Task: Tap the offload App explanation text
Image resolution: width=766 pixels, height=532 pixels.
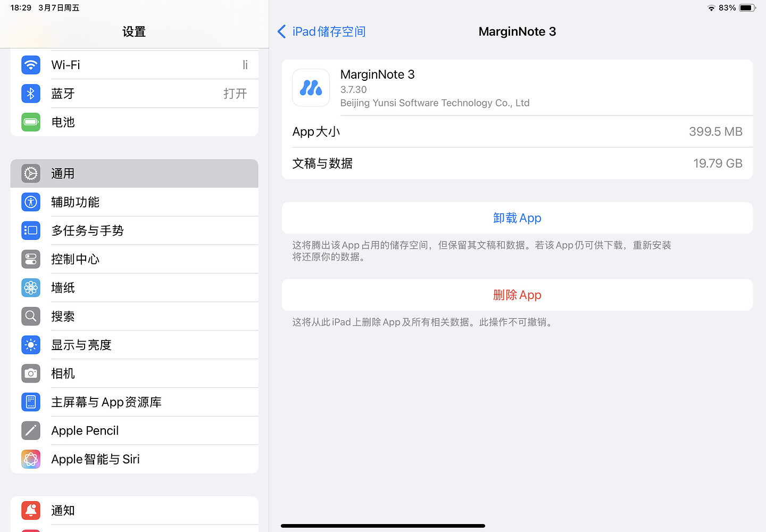Action: click(481, 251)
